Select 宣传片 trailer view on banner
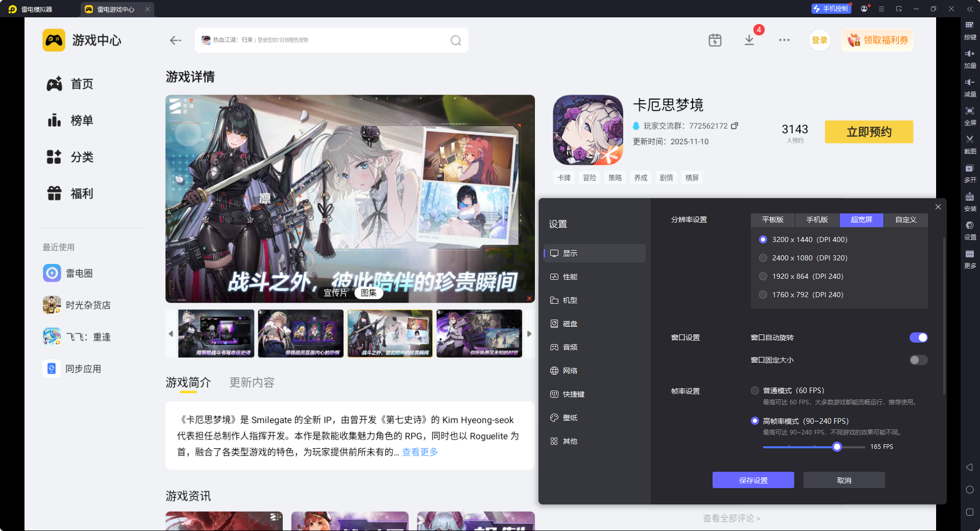 [335, 293]
